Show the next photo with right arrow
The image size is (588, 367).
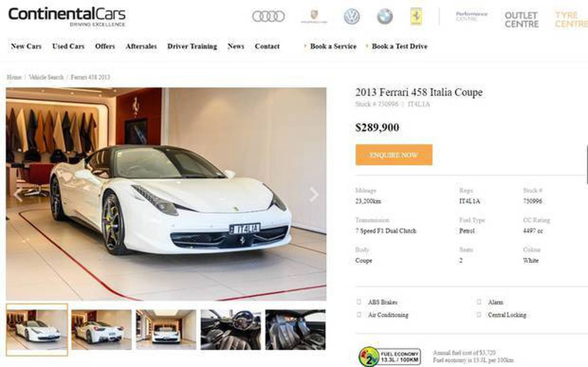point(314,195)
